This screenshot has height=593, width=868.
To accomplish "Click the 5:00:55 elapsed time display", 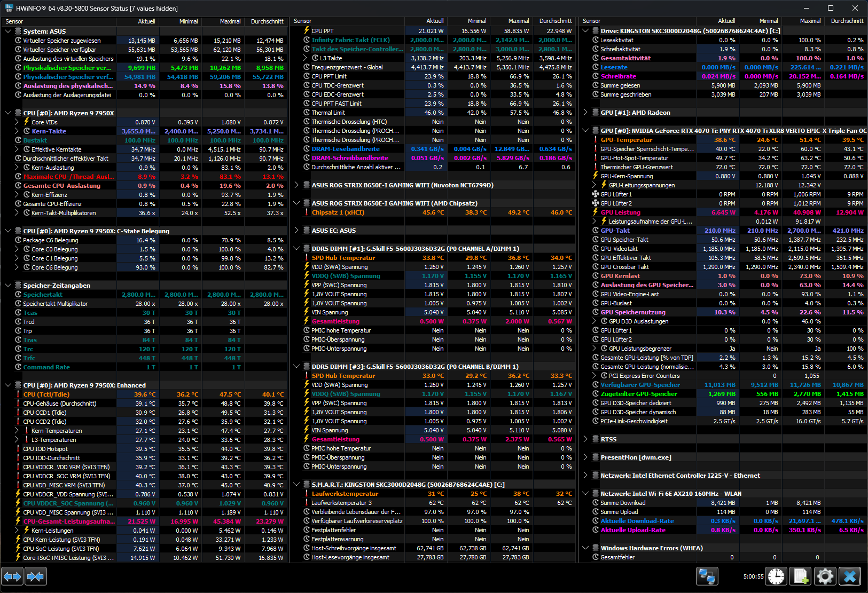I will pyautogui.click(x=753, y=576).
